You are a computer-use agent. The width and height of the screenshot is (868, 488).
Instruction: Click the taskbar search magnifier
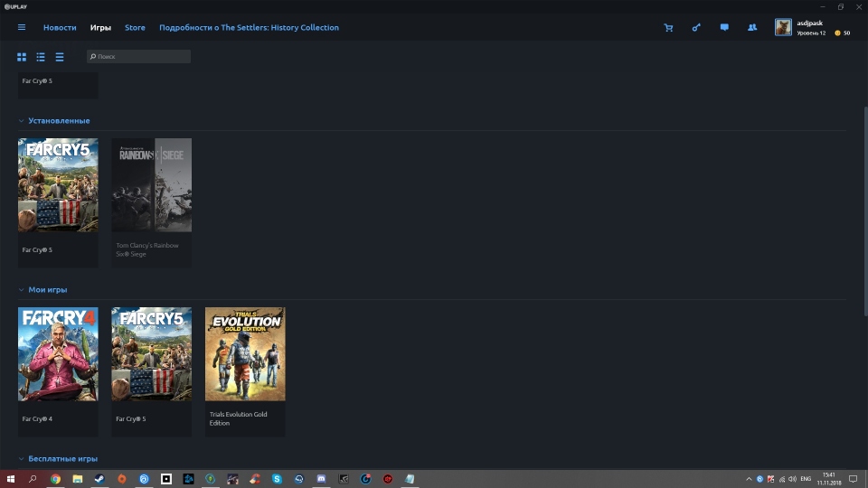(x=33, y=479)
